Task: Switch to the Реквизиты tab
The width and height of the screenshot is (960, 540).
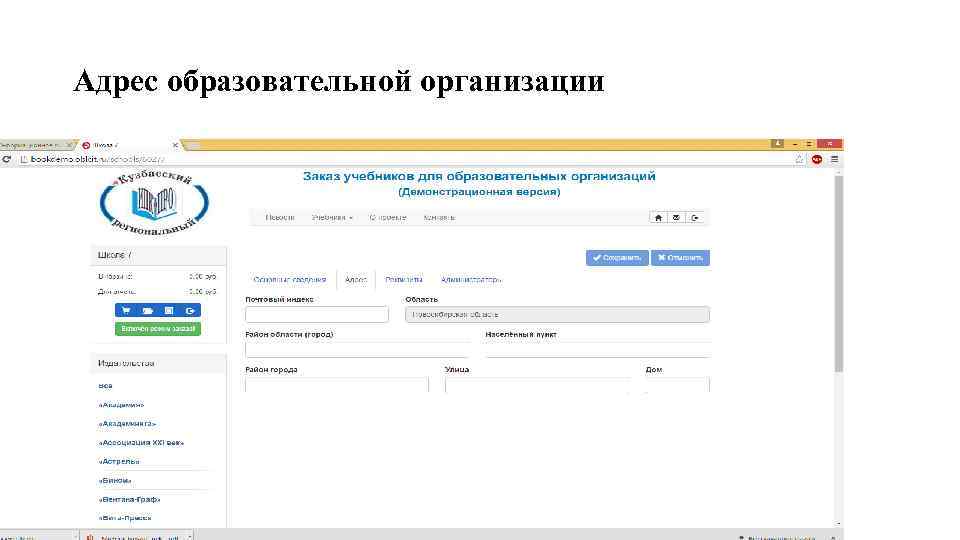Action: 404,280
